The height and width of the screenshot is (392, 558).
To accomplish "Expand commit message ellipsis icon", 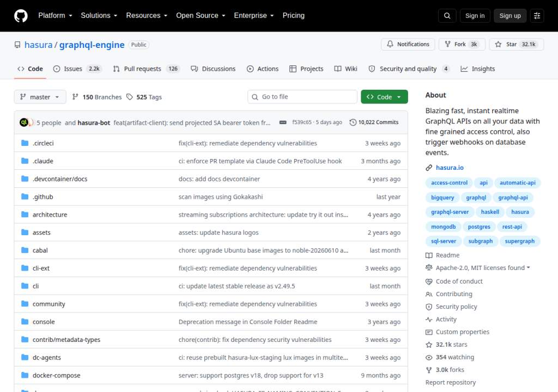I will pyautogui.click(x=283, y=122).
